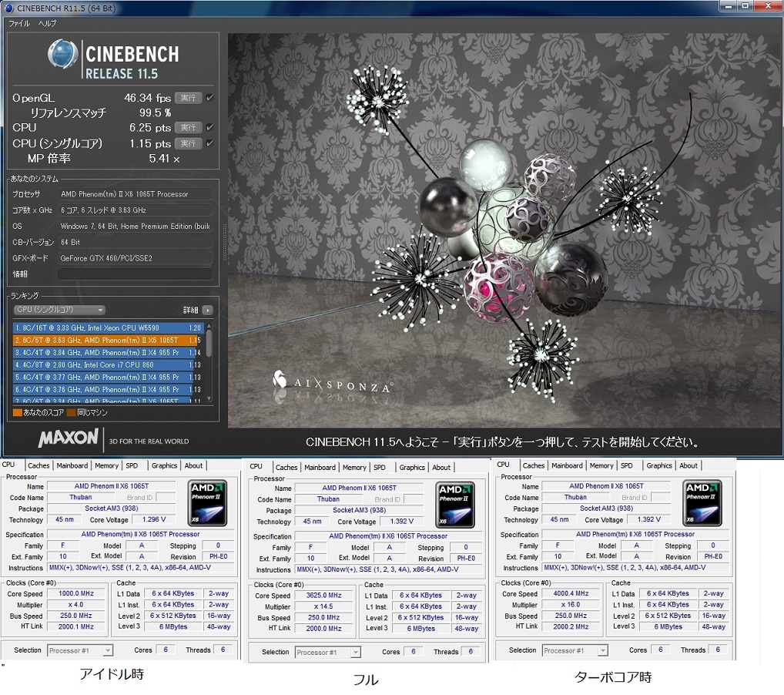784x695 pixels.
Task: Click the MAXON logo
Action: click(69, 438)
